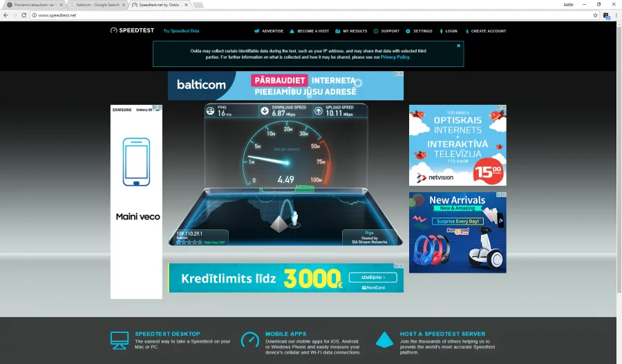
Task: Click the ping icon in results bar
Action: pyautogui.click(x=210, y=111)
